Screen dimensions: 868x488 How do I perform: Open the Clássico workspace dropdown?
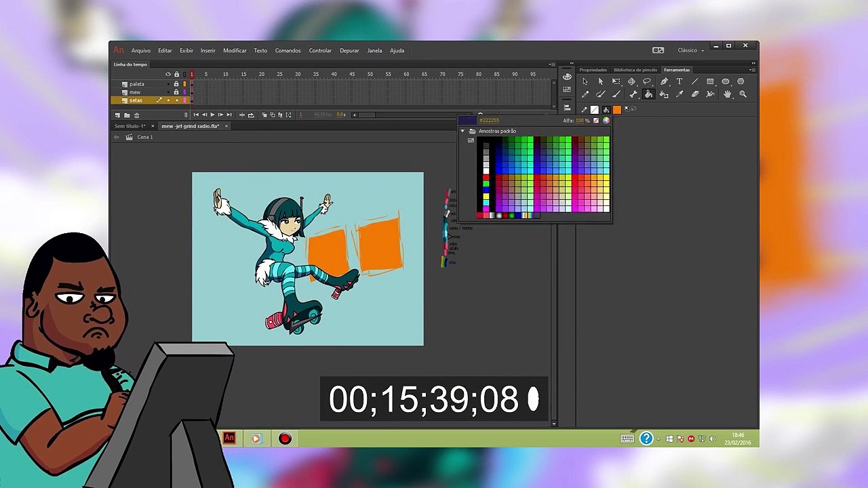coord(690,50)
